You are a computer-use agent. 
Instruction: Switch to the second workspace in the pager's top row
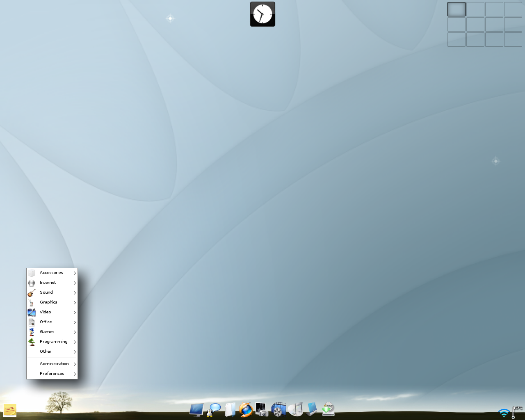pos(475,9)
